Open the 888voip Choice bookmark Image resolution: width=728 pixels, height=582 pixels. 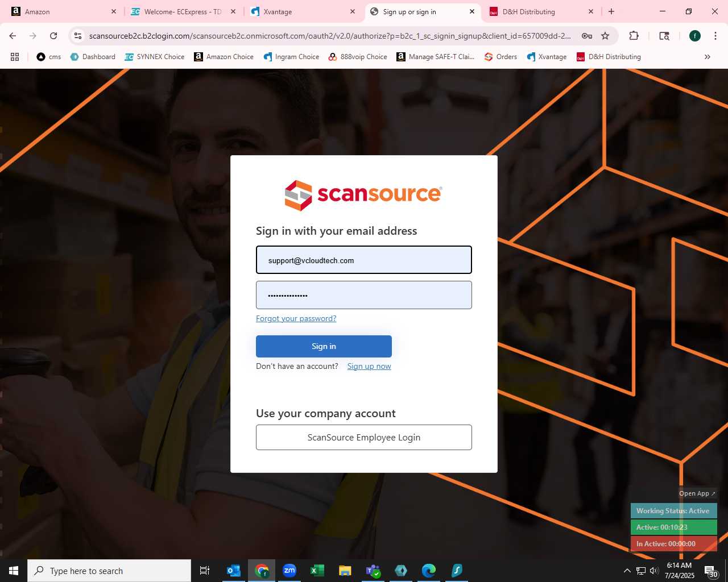point(358,57)
